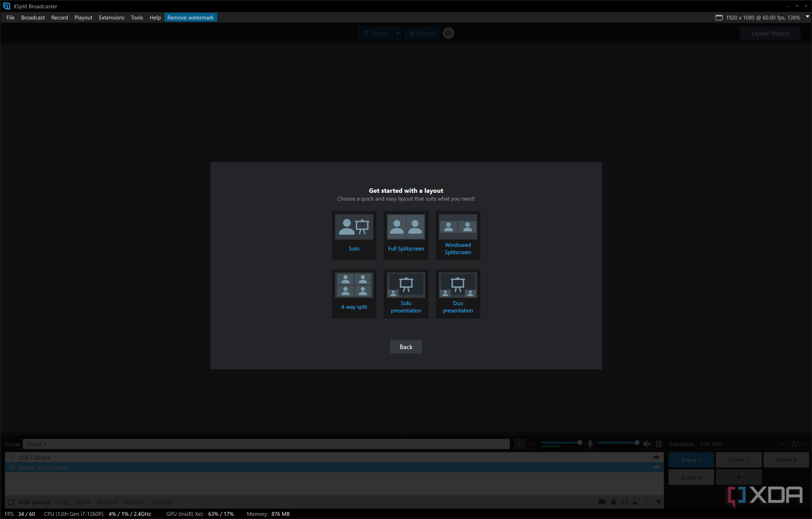Open the Help menu
The image size is (812, 519).
pos(155,17)
